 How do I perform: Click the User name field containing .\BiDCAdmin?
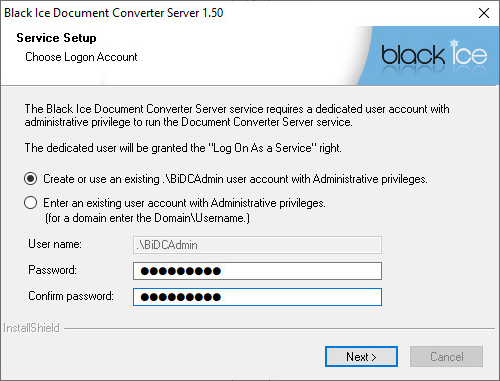click(257, 245)
